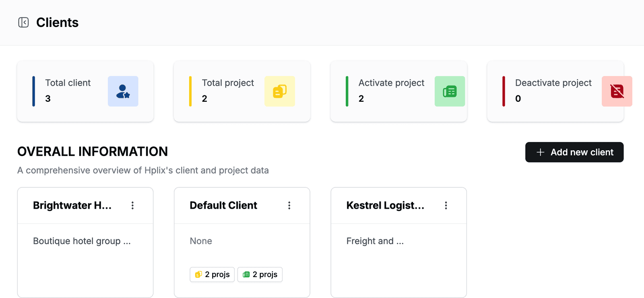Click the Deactivate project label
Image resolution: width=644 pixels, height=298 pixels.
tap(553, 83)
